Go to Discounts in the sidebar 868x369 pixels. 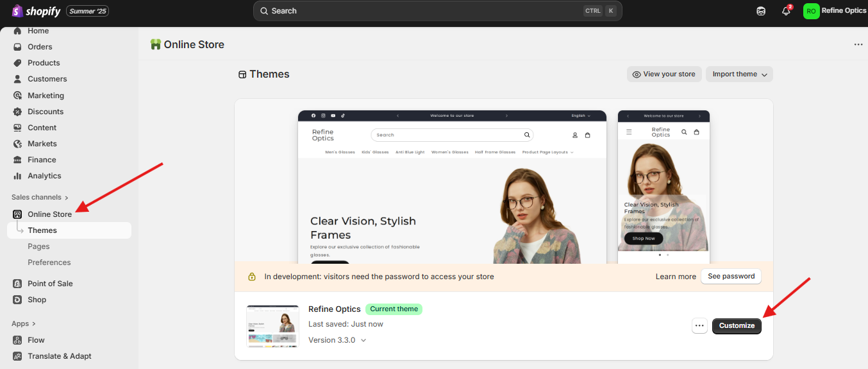pyautogui.click(x=45, y=112)
